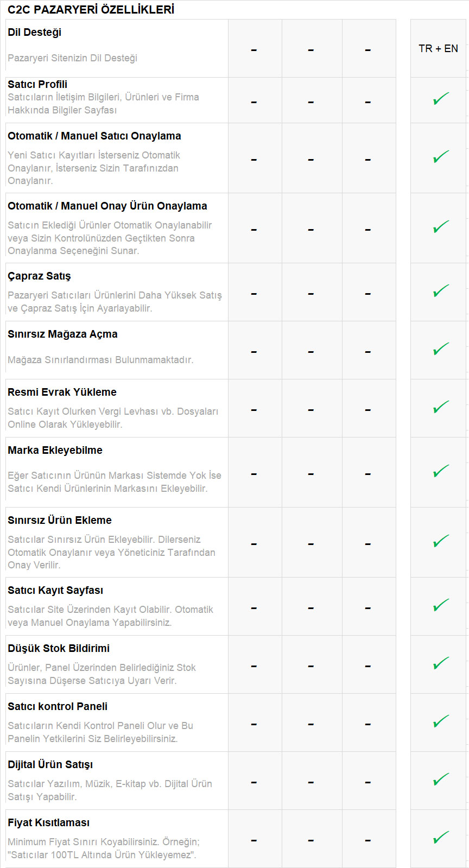Select the Sınırsız Ürün Ekleme checkmark
The image size is (469, 868).
[x=440, y=541]
